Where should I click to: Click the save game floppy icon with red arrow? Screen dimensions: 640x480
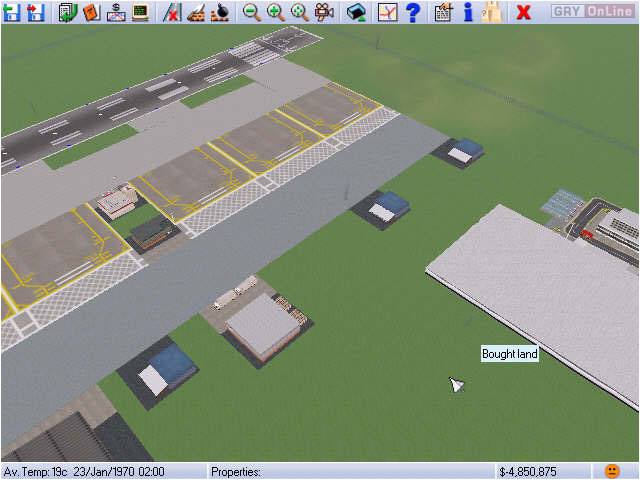(x=36, y=12)
